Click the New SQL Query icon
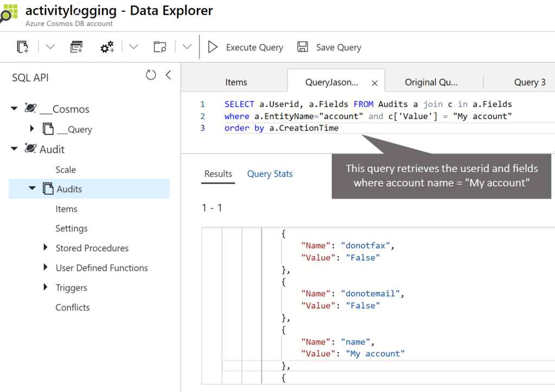This screenshot has width=555, height=392. click(76, 47)
